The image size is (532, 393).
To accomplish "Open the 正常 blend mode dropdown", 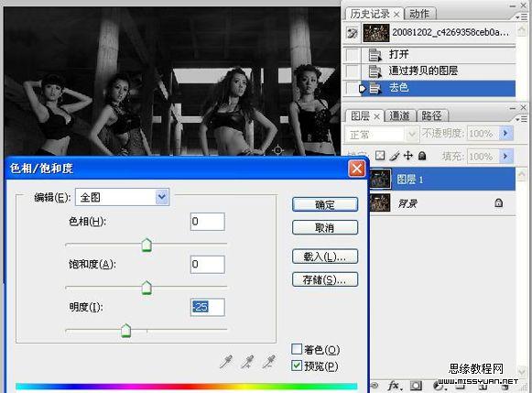I will click(381, 135).
